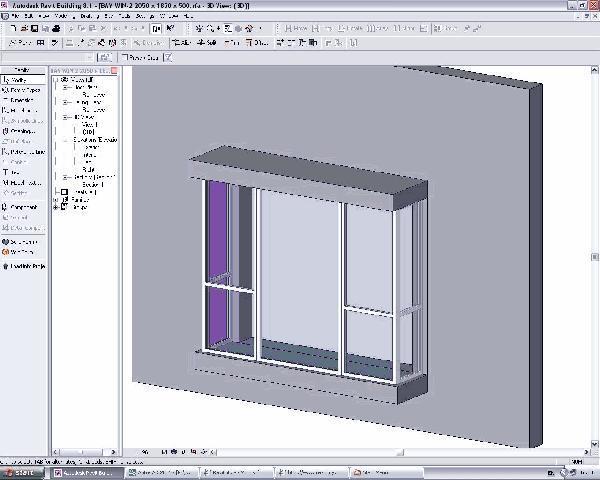Click the detail level view control icon

point(164,452)
